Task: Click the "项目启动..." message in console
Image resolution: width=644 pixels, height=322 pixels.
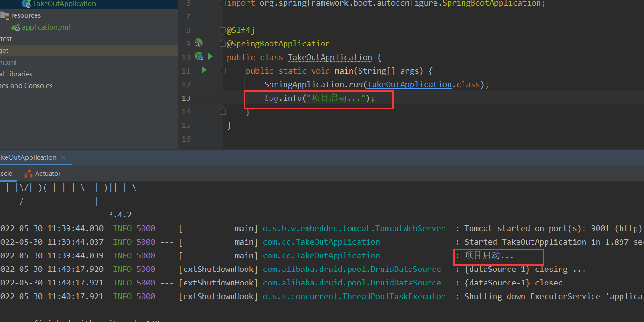Action: (489, 256)
